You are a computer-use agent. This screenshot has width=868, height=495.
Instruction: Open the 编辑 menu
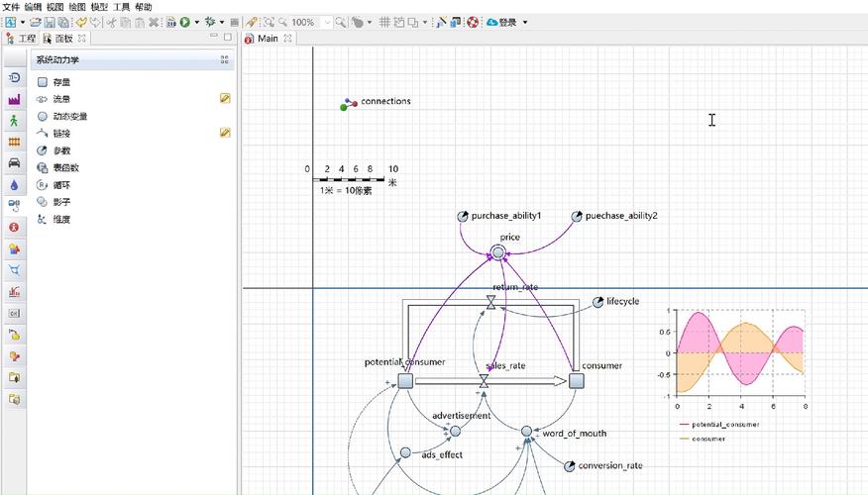coord(33,7)
